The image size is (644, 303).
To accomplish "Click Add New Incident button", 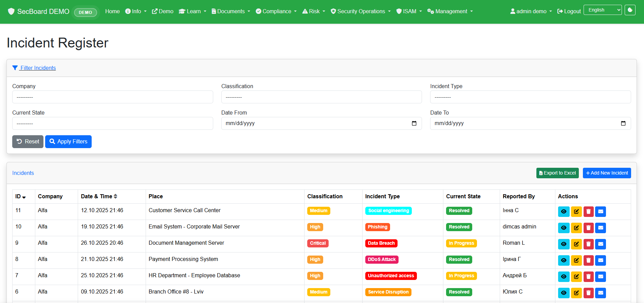I will pos(607,173).
